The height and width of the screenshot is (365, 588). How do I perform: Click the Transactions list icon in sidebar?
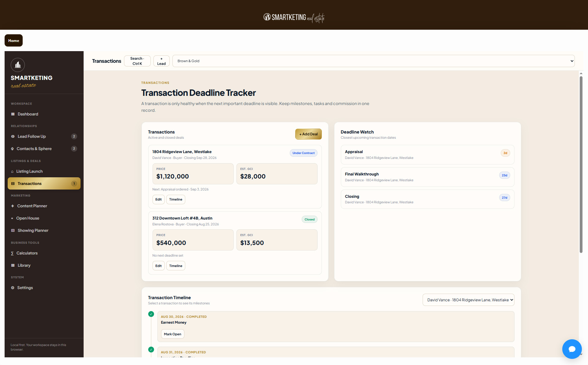point(13,184)
